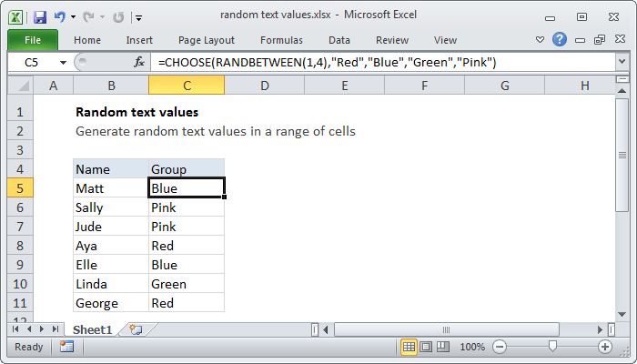Image resolution: width=637 pixels, height=364 pixels.
Task: Click the zoom in plus button
Action: (x=604, y=347)
